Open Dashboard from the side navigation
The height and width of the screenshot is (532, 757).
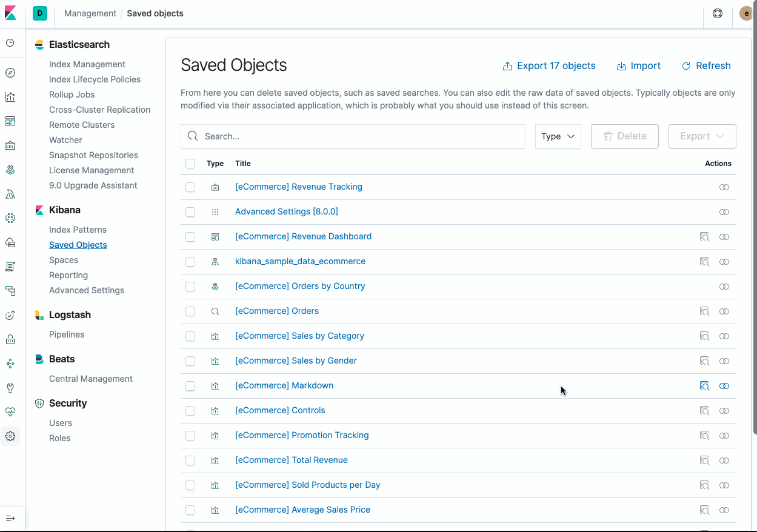(x=10, y=121)
